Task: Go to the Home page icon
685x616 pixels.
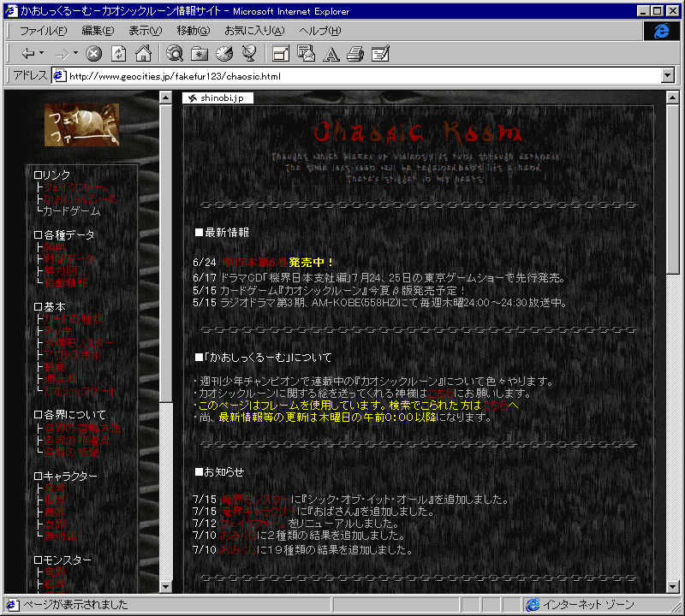Action: click(143, 54)
